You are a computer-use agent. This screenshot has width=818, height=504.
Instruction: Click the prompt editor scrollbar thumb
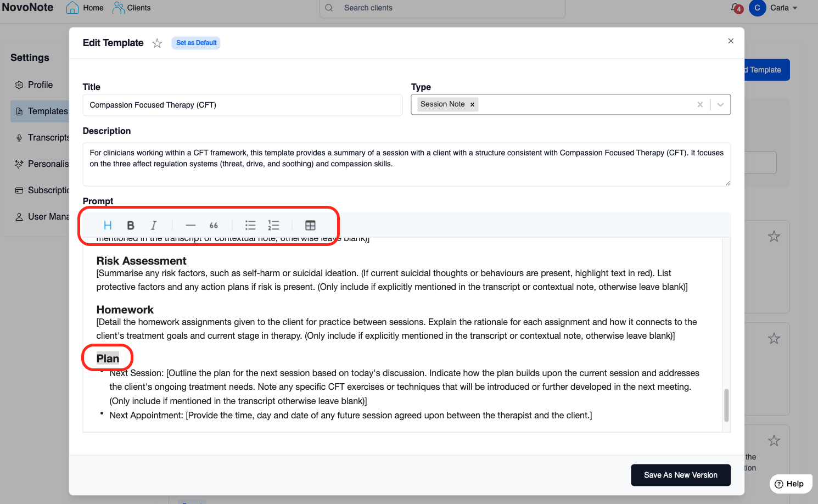tap(726, 405)
